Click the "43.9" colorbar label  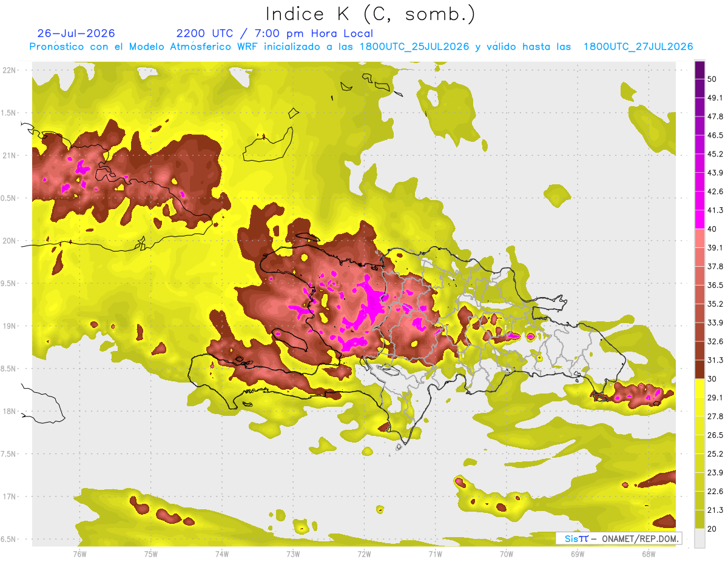(715, 173)
